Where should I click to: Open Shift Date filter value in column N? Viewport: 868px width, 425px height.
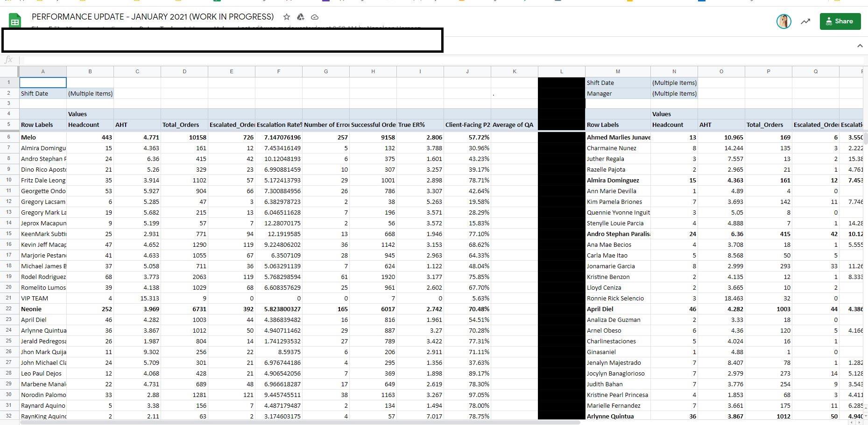tap(674, 83)
